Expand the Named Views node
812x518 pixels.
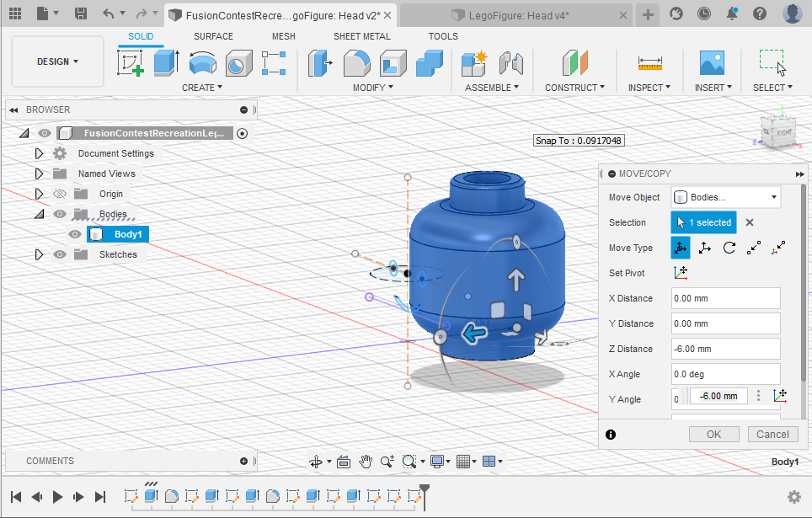(39, 174)
